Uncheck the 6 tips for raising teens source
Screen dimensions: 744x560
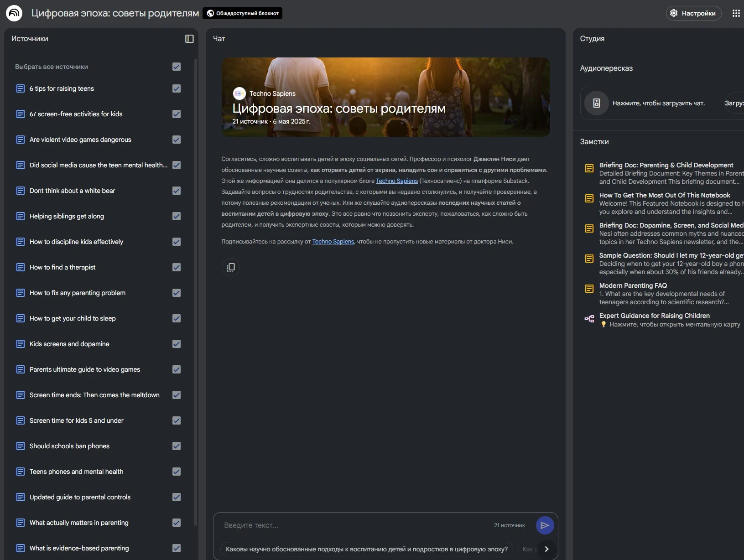pos(177,88)
